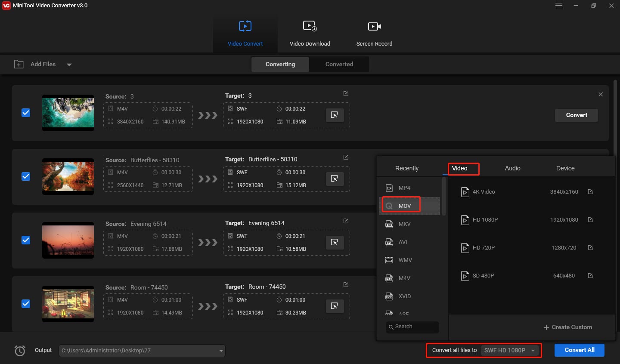The height and width of the screenshot is (364, 620).
Task: Open target format settings for Evening-6514
Action: point(335,242)
